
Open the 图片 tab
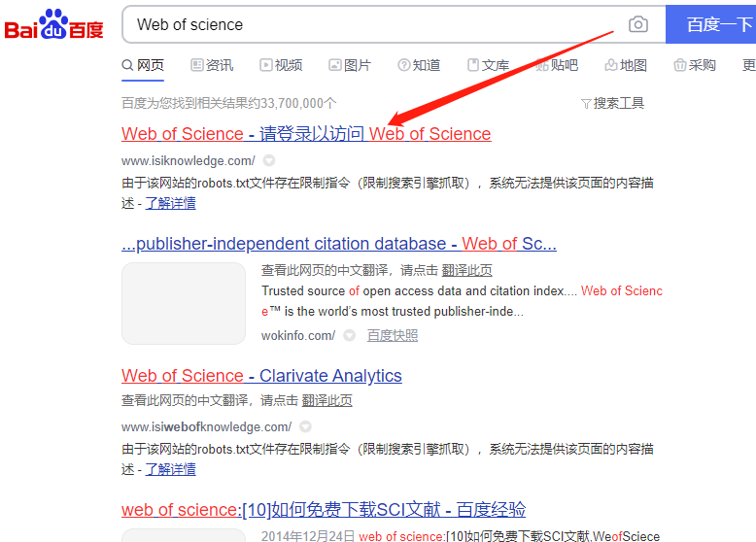tap(350, 65)
